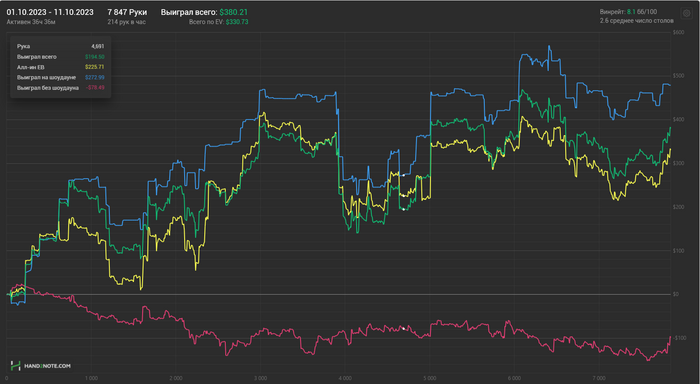Screen dimensions: 700x384
Task: Click the '5 000' hands axis label
Action: [429, 378]
